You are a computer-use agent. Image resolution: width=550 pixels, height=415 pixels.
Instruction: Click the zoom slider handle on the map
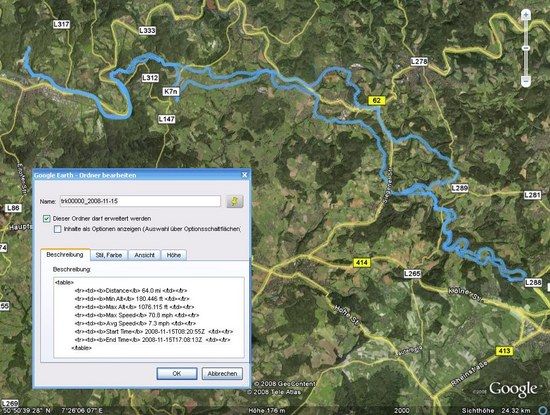pyautogui.click(x=525, y=48)
